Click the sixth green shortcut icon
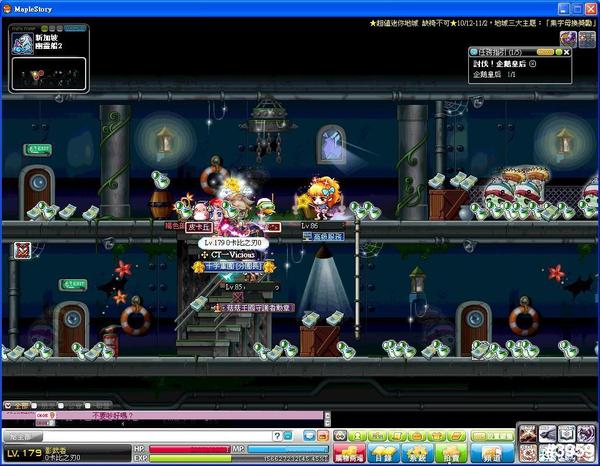 (x=457, y=436)
